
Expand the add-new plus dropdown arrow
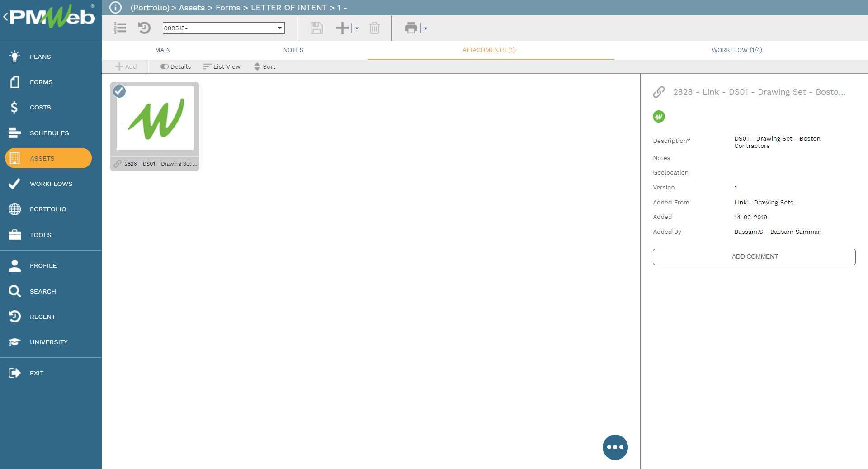(x=357, y=28)
